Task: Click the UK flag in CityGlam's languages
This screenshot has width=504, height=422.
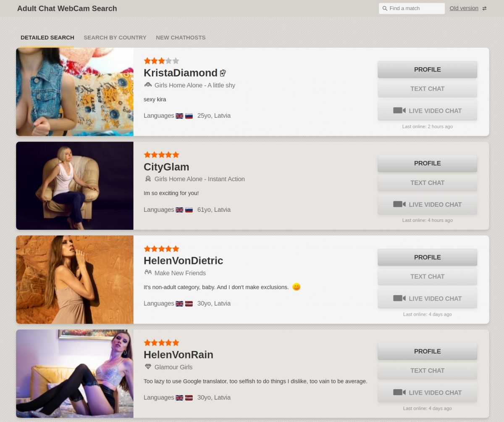Action: 179,210
